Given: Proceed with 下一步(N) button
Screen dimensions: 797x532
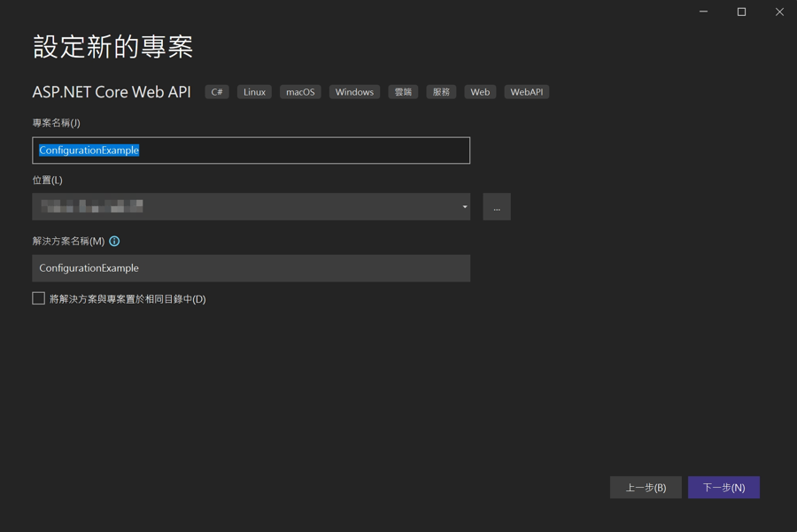Looking at the screenshot, I should [x=723, y=488].
